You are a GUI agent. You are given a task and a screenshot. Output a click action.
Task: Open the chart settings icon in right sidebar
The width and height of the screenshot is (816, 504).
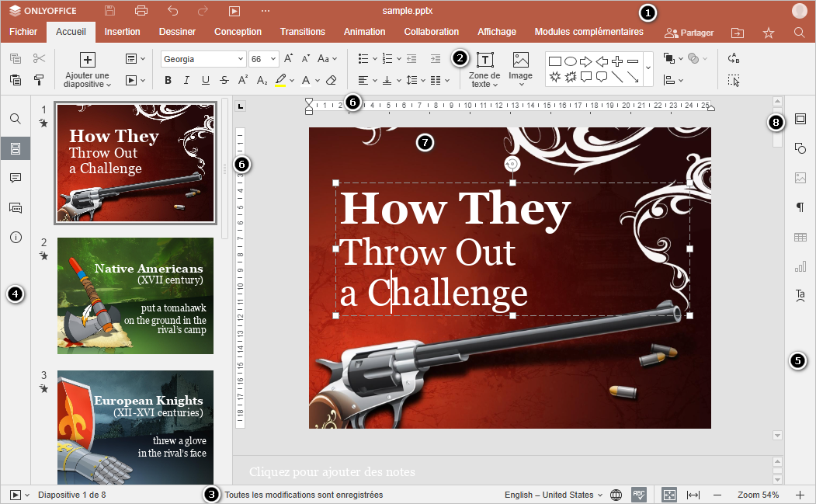pos(800,266)
